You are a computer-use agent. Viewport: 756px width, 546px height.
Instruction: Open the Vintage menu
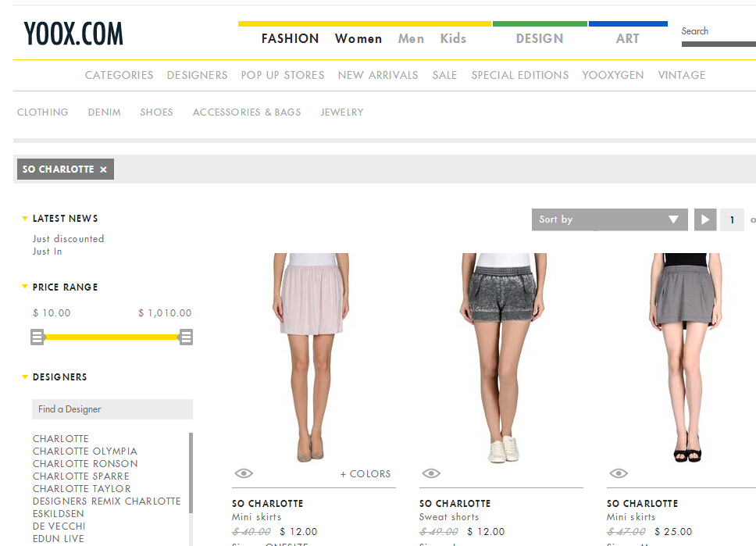[x=682, y=75]
